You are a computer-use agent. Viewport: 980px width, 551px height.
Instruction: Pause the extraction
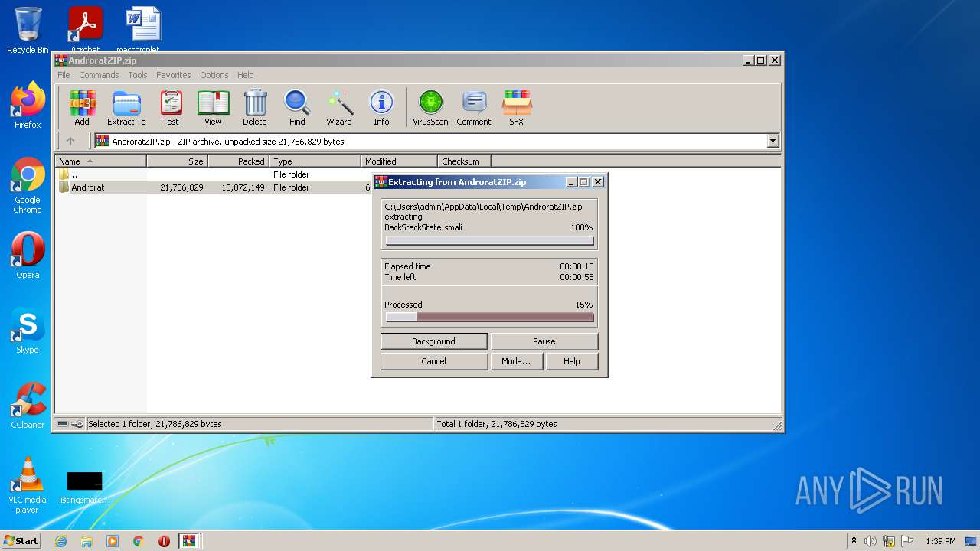[544, 341]
